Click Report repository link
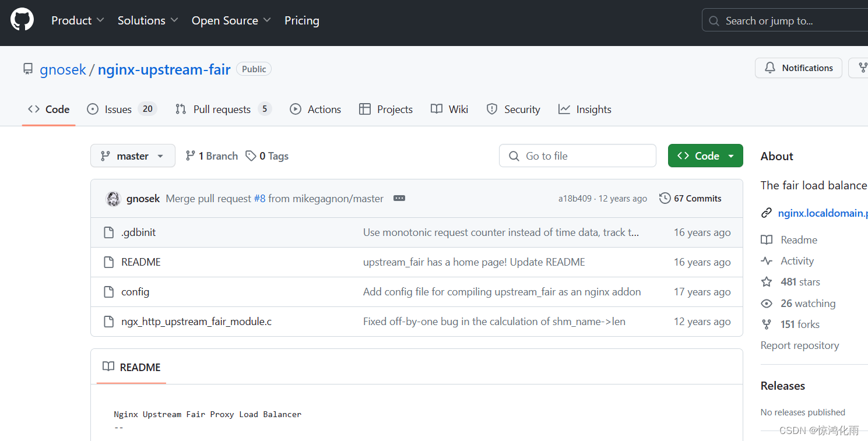This screenshot has width=868, height=441. (800, 345)
